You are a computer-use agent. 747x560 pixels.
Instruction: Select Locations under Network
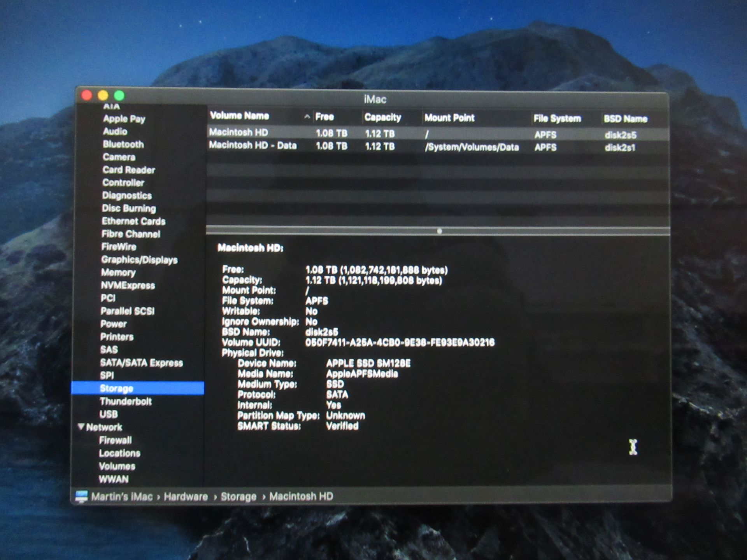119,453
